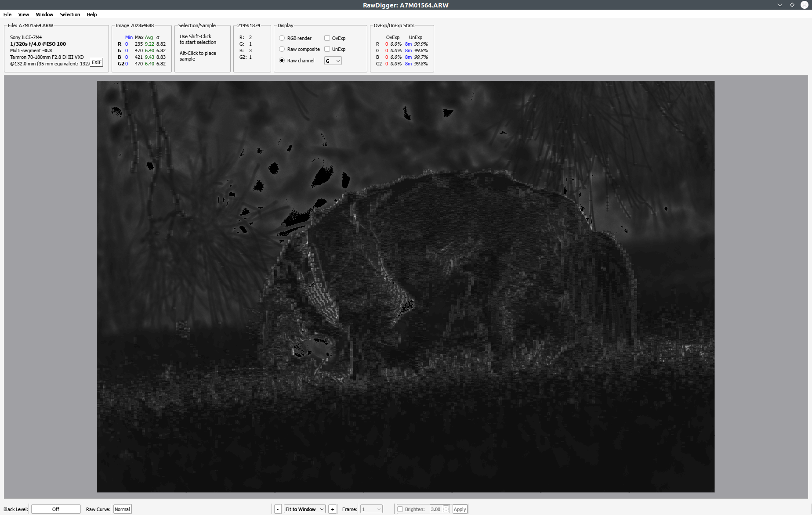Click the Raw Curve Normal button
This screenshot has width=812, height=515.
122,509
